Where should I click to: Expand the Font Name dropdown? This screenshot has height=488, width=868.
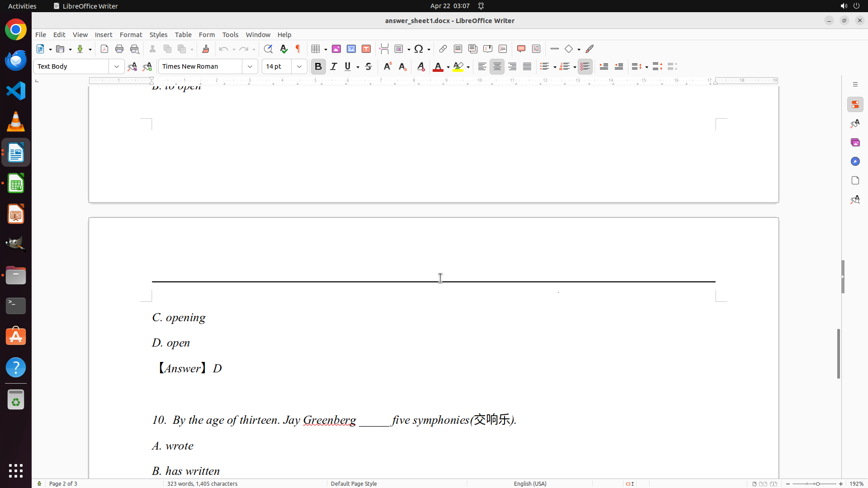(x=250, y=66)
